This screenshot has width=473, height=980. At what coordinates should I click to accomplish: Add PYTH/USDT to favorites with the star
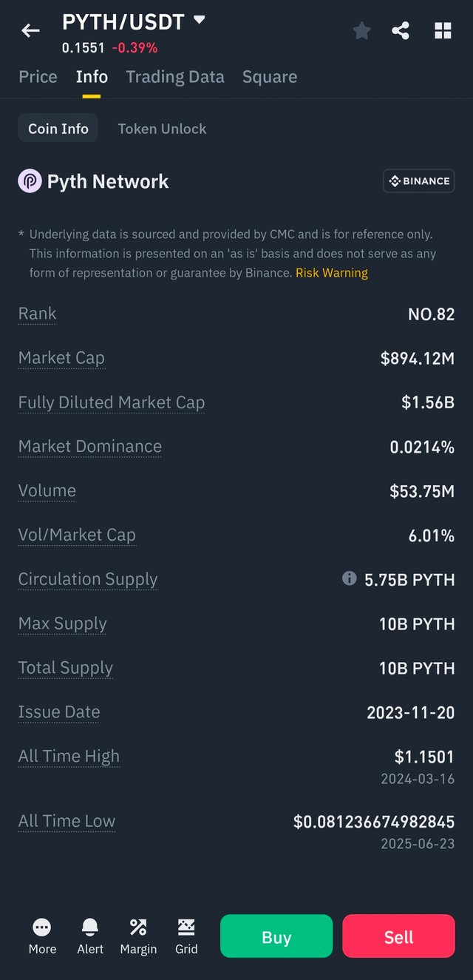pyautogui.click(x=361, y=30)
